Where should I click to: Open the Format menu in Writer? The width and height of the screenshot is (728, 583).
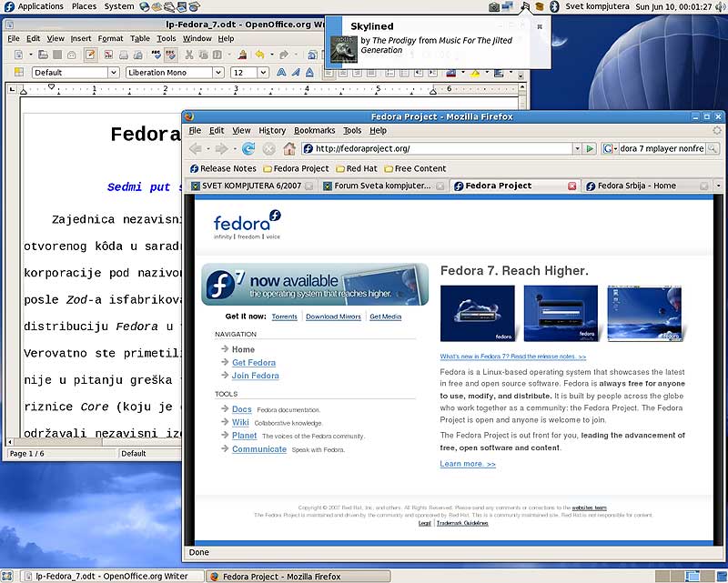pyautogui.click(x=110, y=38)
